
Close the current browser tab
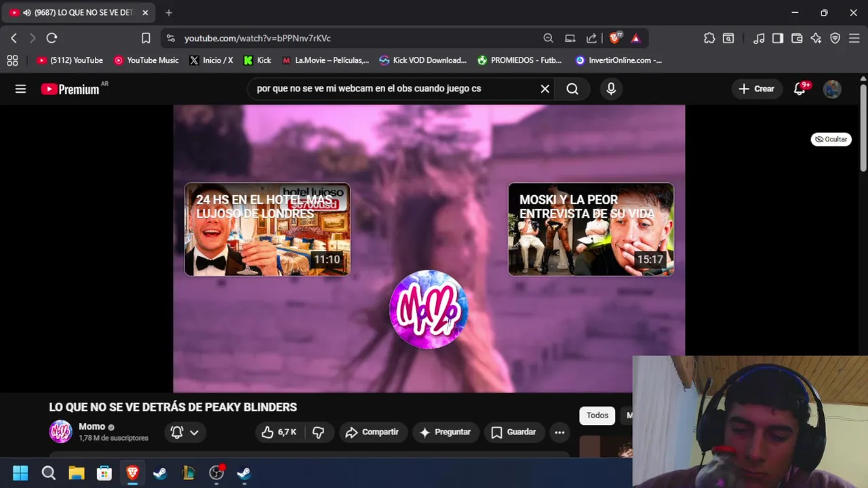pos(145,12)
